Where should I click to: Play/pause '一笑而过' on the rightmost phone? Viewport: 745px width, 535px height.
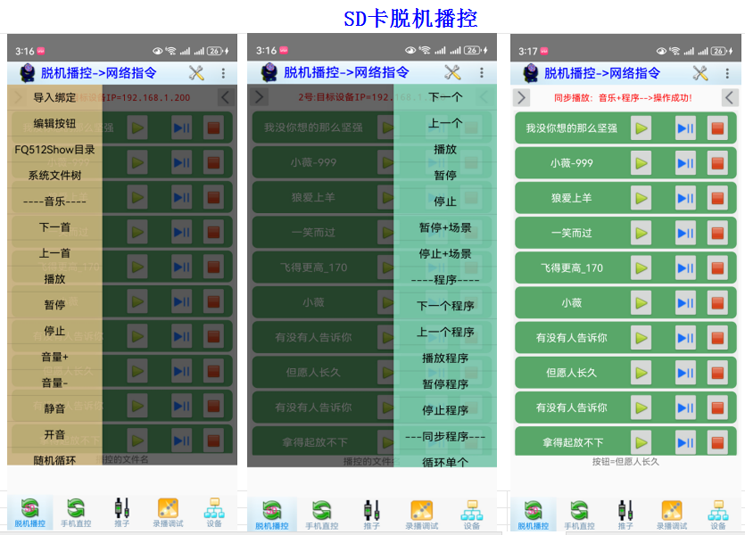point(685,233)
